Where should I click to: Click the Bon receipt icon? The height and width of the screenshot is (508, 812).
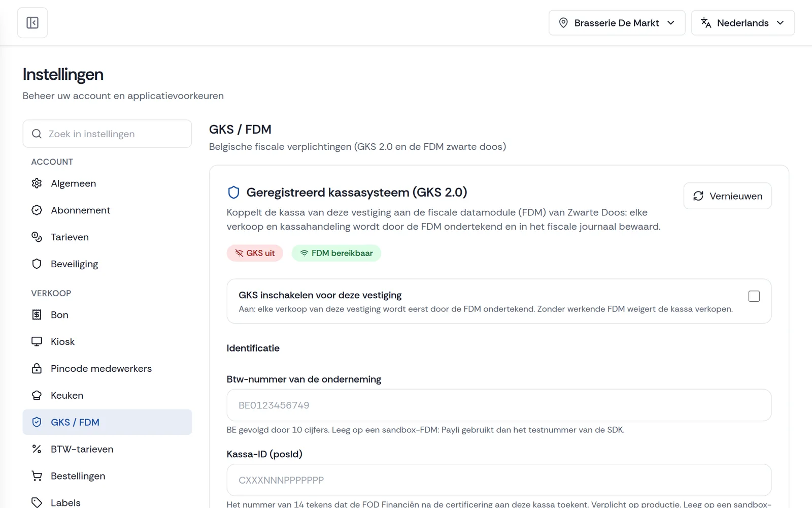coord(37,315)
